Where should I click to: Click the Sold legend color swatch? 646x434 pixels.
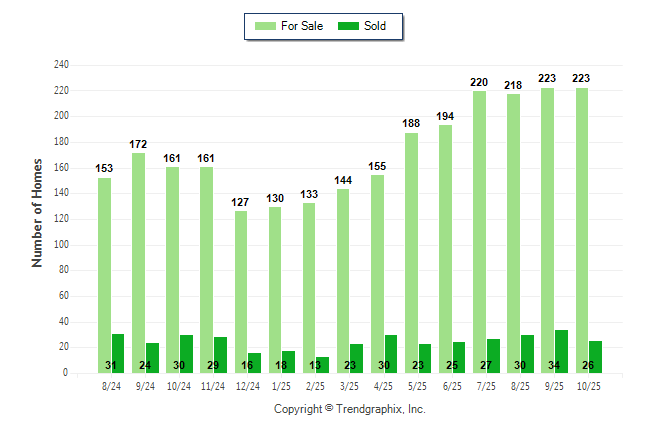coord(350,26)
